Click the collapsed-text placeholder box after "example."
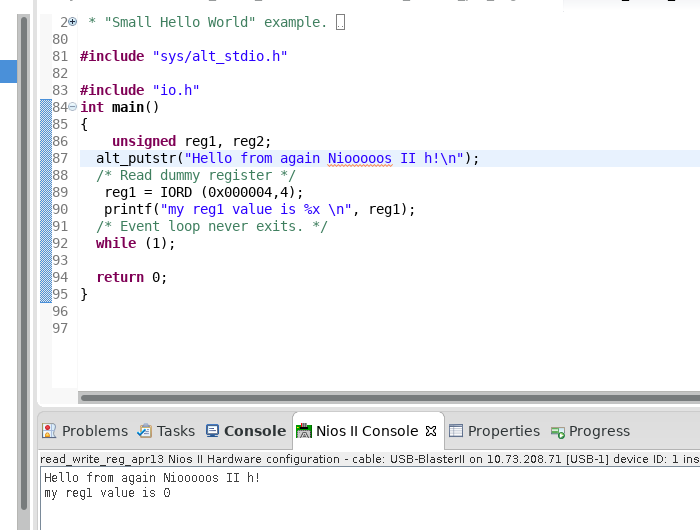700x530 pixels. tap(341, 22)
